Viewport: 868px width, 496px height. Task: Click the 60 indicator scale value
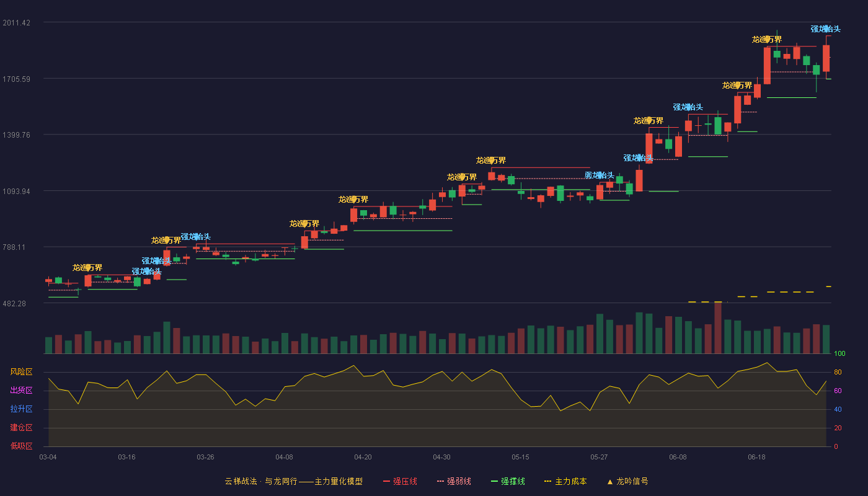[x=838, y=391]
